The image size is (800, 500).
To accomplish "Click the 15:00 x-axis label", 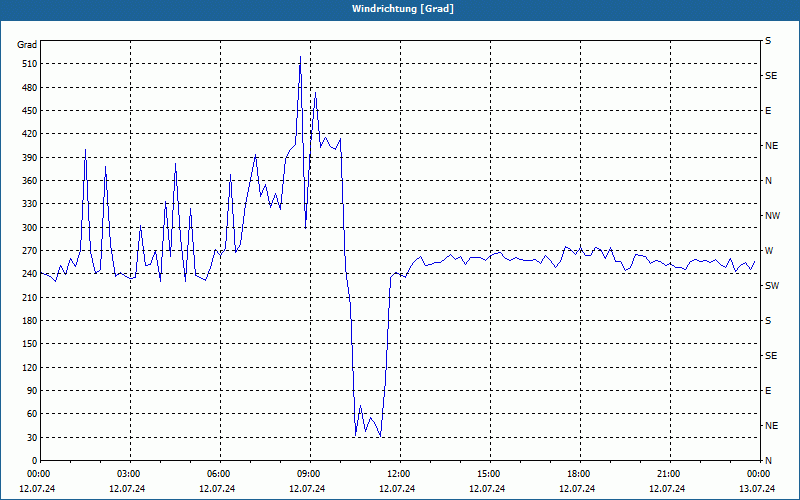I will [490, 474].
